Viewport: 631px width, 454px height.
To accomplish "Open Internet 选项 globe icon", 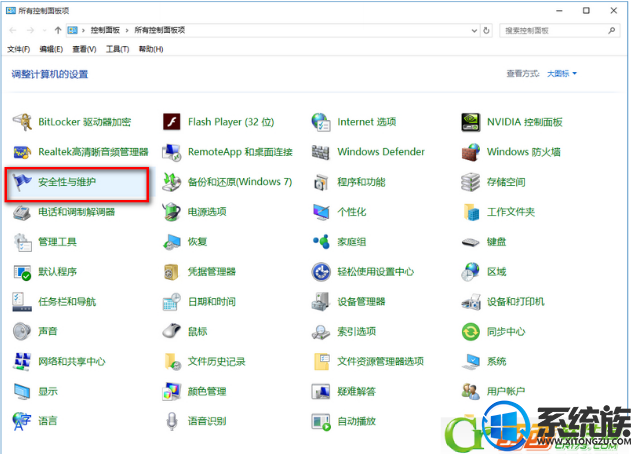I will [x=321, y=122].
